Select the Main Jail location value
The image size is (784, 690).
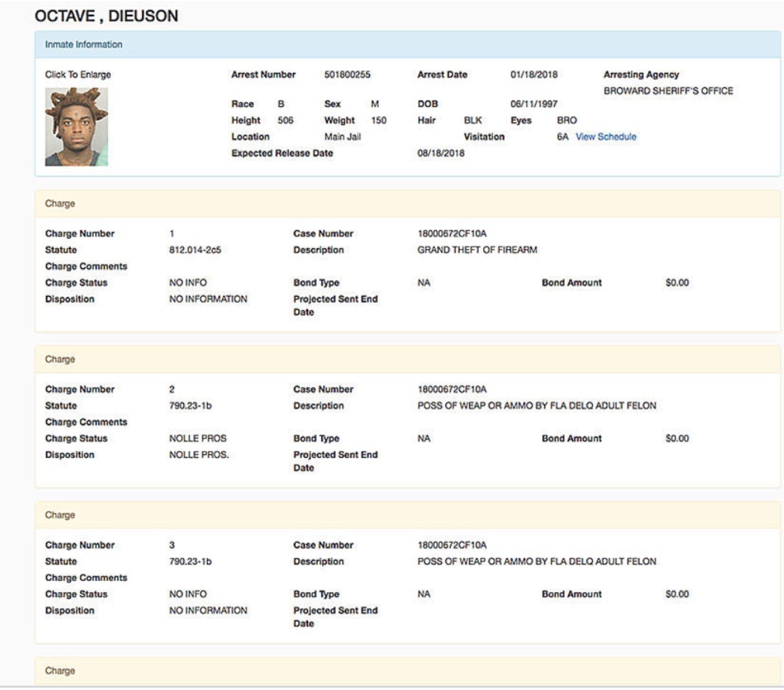click(x=343, y=137)
